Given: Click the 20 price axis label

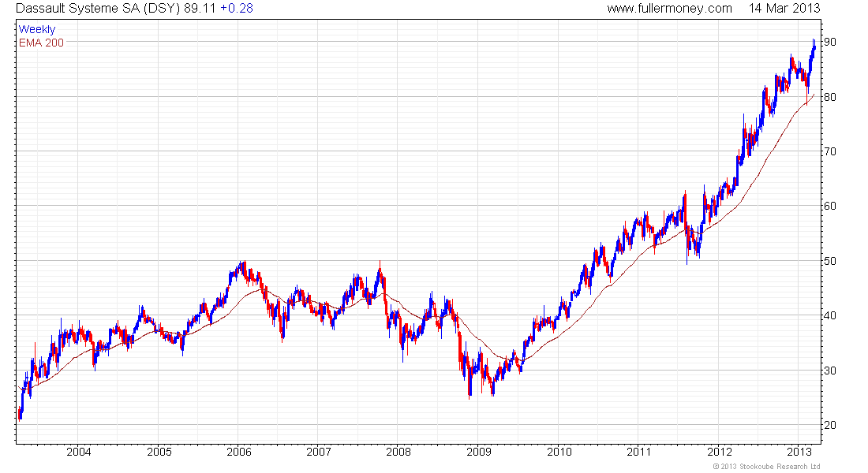Looking at the screenshot, I should pos(830,426).
